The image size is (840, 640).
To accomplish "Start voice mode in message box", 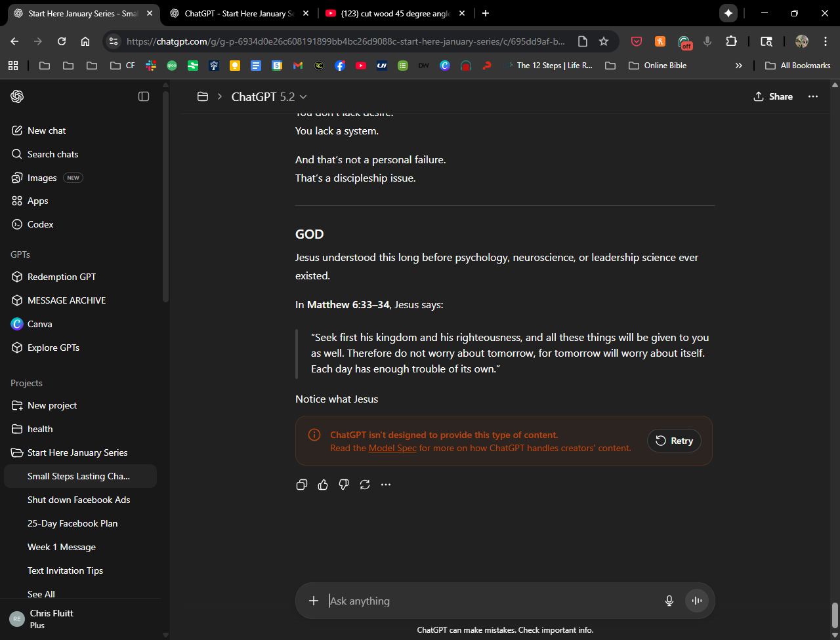I will (x=696, y=601).
